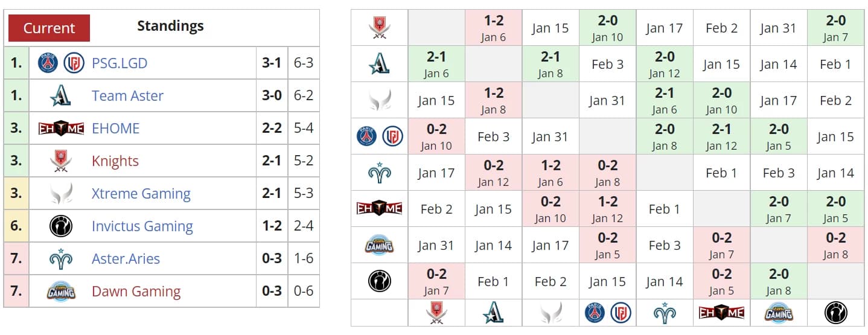This screenshot has height=335, width=868.
Task: Click the Paris Saint-Germain crest in standings
Action: (48, 63)
